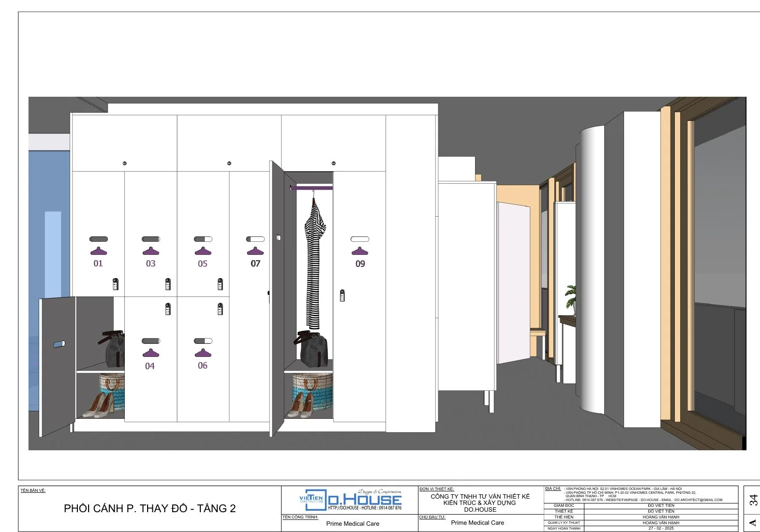Click locker number 09
The width and height of the screenshot is (760, 532).
360,264
